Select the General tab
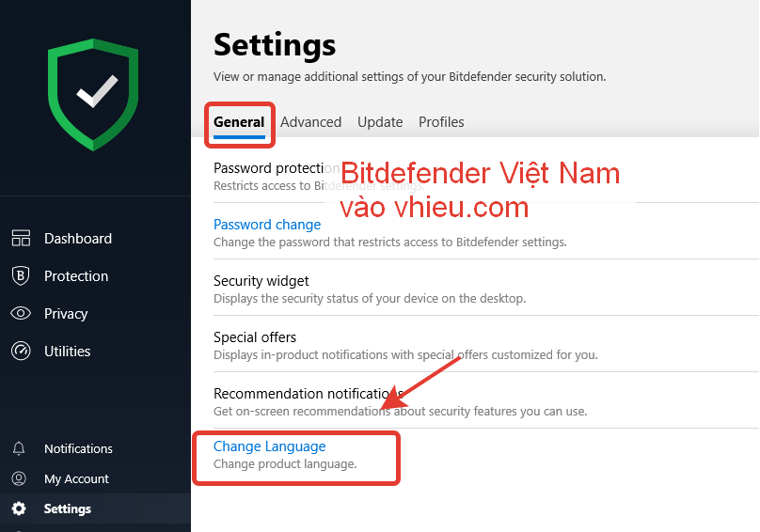Image resolution: width=760 pixels, height=532 pixels. [239, 122]
